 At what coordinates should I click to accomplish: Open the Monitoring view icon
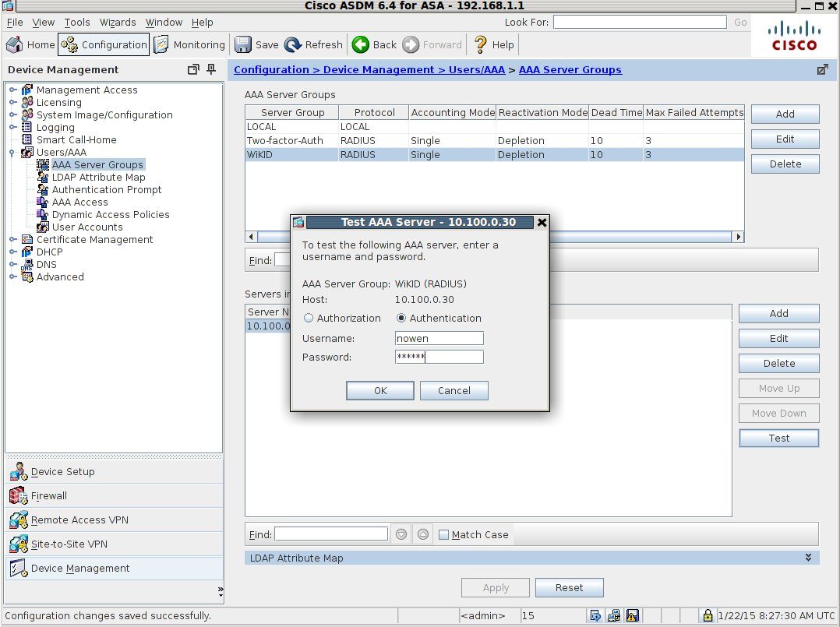coord(162,44)
